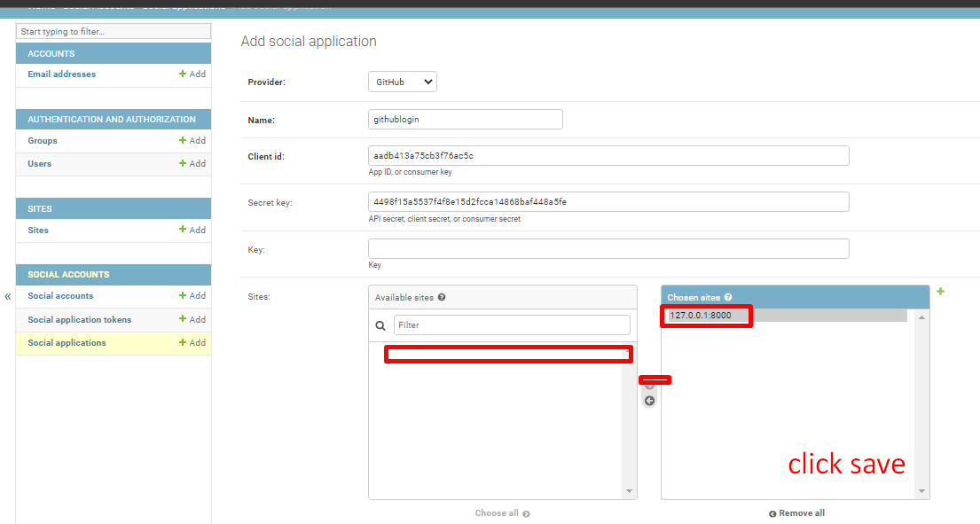Viewport: 980px width, 524px height.
Task: Click help icon beside Chosen sites
Action: [x=728, y=298]
